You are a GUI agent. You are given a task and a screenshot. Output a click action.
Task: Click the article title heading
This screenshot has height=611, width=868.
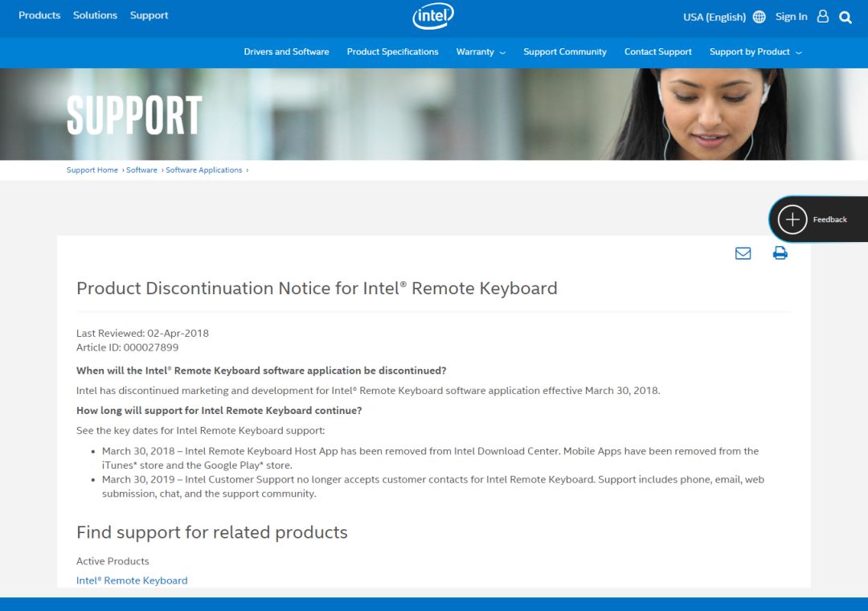click(x=317, y=288)
